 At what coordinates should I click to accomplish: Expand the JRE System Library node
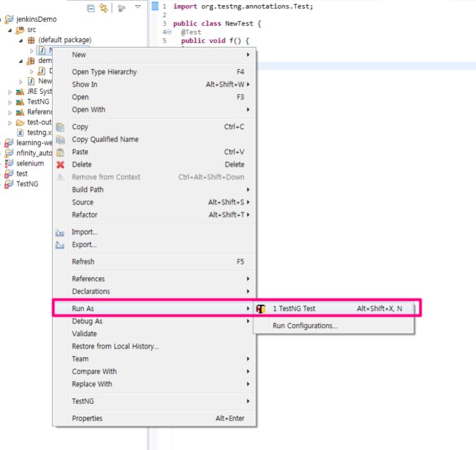[x=10, y=92]
